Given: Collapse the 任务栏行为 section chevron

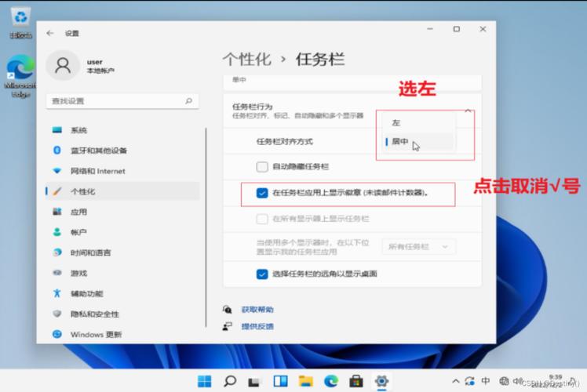Looking at the screenshot, I should pyautogui.click(x=468, y=111).
